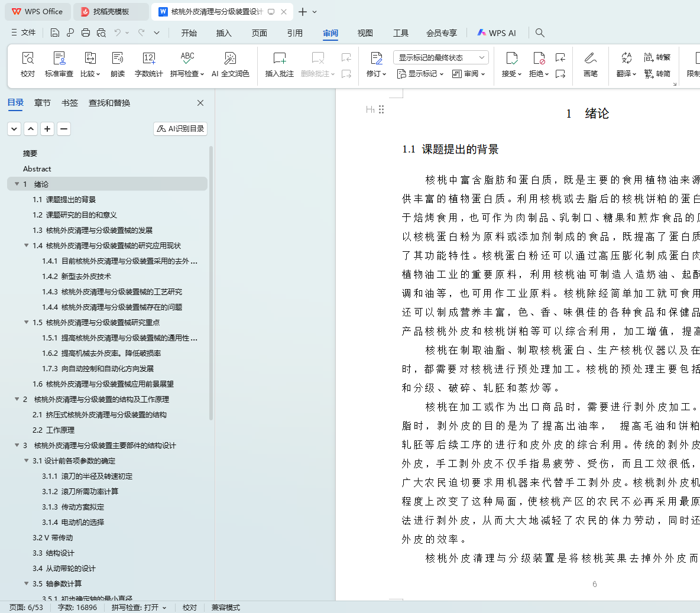Click the next change icon right of 拒绝
Image resolution: width=700 pixels, height=613 pixels.
pos(560,74)
